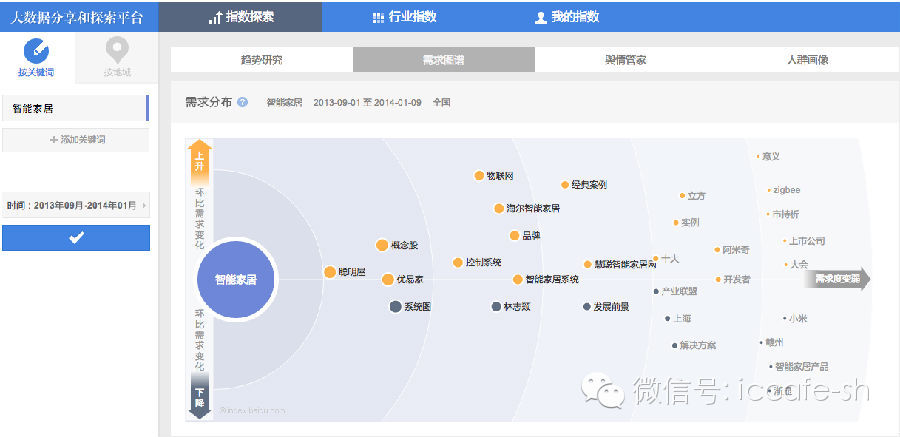Select the 人群画像 sub-tab
Viewport: 900px width, 437px height.
(806, 60)
